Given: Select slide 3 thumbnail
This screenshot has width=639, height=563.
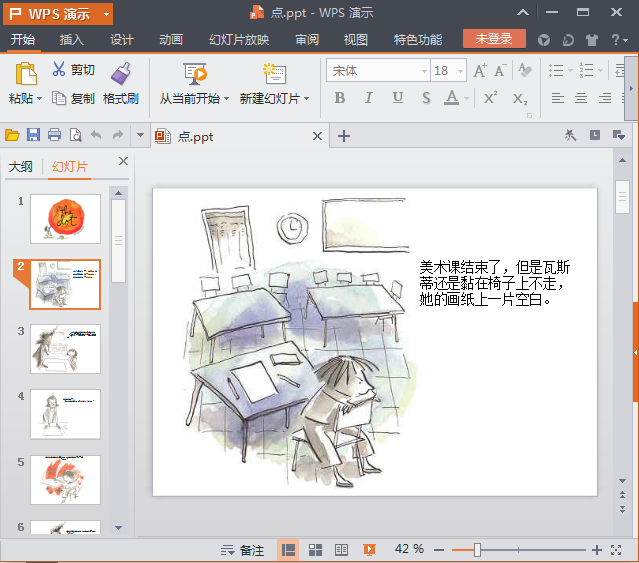Looking at the screenshot, I should 65,349.
